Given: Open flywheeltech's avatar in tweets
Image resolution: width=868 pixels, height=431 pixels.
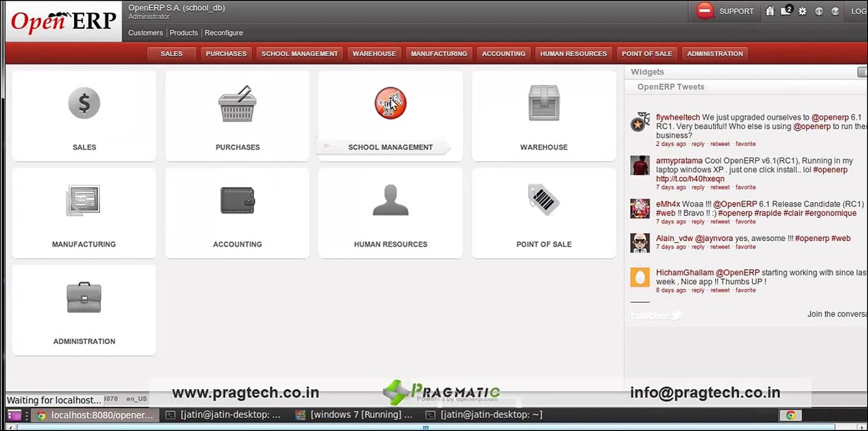Looking at the screenshot, I should [x=640, y=123].
